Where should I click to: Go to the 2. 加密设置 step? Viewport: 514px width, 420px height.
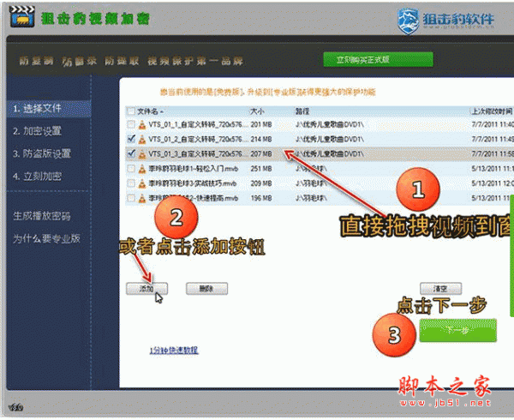[37, 131]
